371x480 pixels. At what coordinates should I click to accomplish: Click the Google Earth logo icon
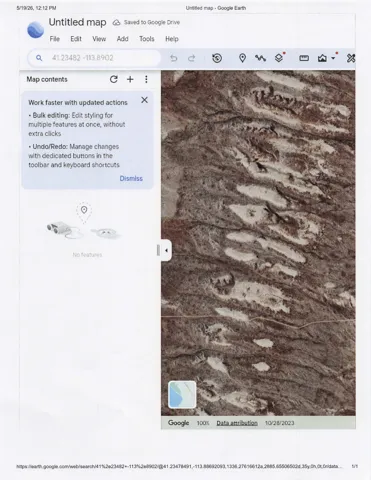click(x=35, y=30)
